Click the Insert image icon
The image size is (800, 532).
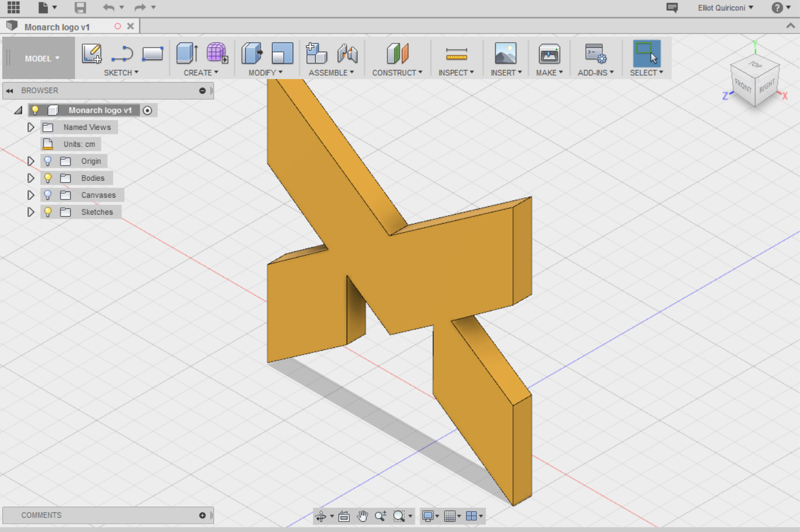click(x=506, y=53)
